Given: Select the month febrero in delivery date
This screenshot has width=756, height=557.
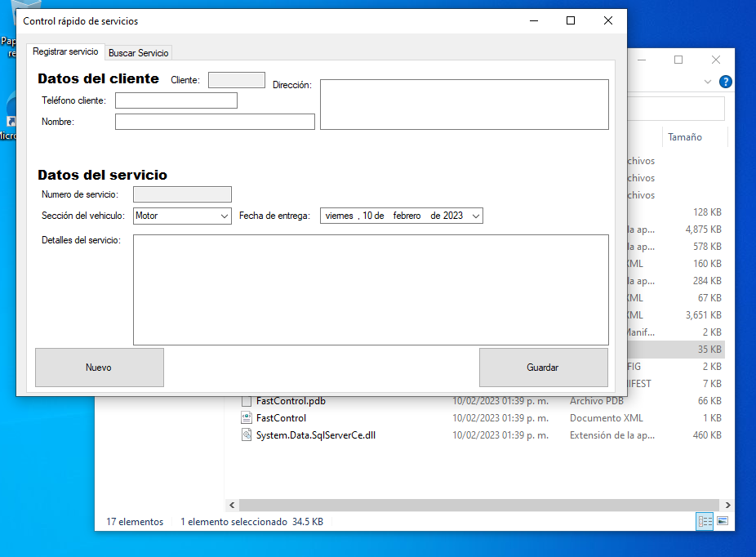Looking at the screenshot, I should click(407, 216).
